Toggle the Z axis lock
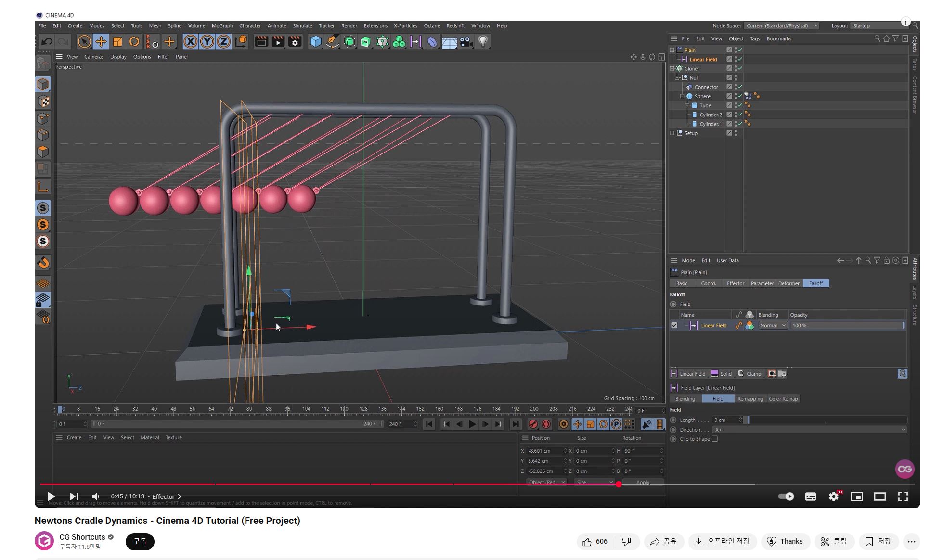931x560 pixels. click(x=223, y=42)
